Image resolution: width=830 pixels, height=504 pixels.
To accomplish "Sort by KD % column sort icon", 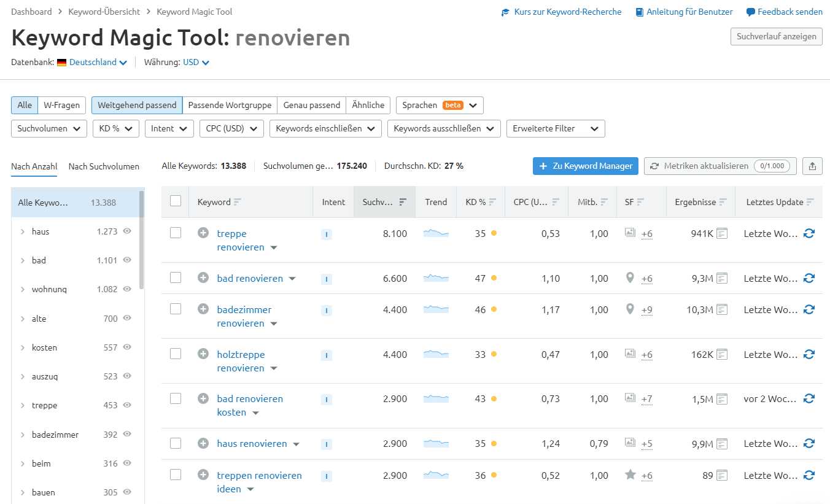I will pyautogui.click(x=492, y=202).
